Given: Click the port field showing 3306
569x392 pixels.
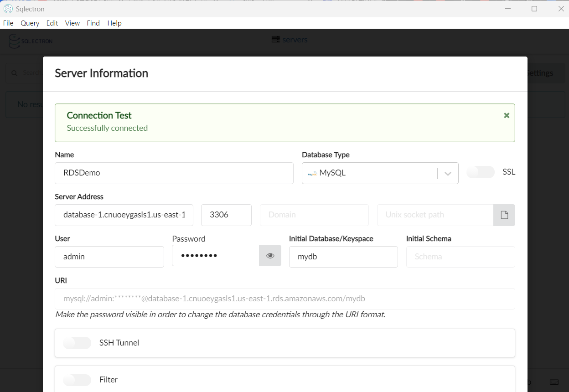Looking at the screenshot, I should pyautogui.click(x=226, y=215).
